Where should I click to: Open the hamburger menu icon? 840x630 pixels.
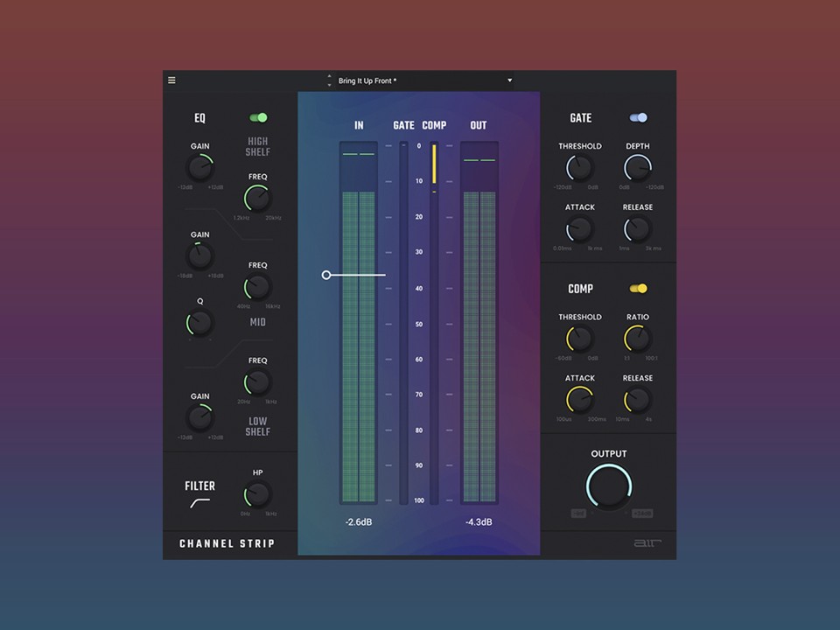coord(171,80)
